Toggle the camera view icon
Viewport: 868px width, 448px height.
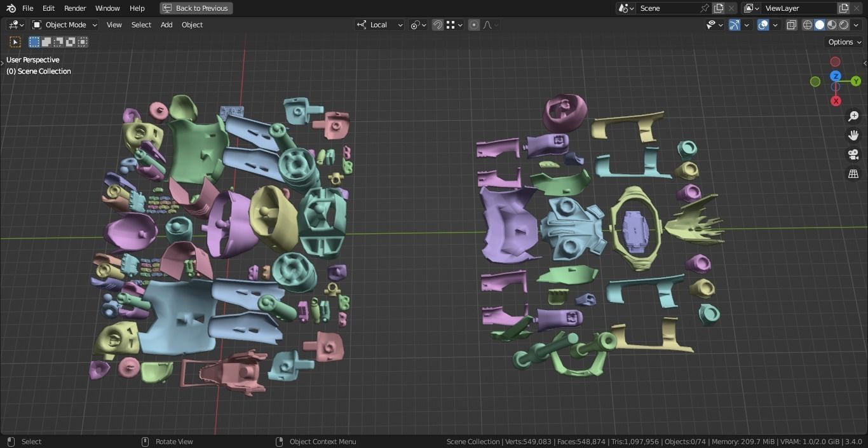point(853,154)
